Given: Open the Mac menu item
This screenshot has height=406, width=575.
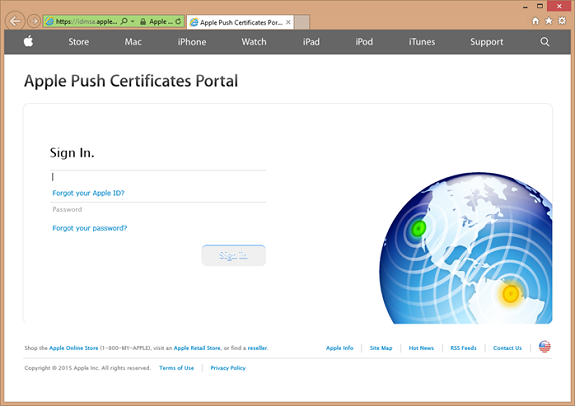Looking at the screenshot, I should (133, 42).
